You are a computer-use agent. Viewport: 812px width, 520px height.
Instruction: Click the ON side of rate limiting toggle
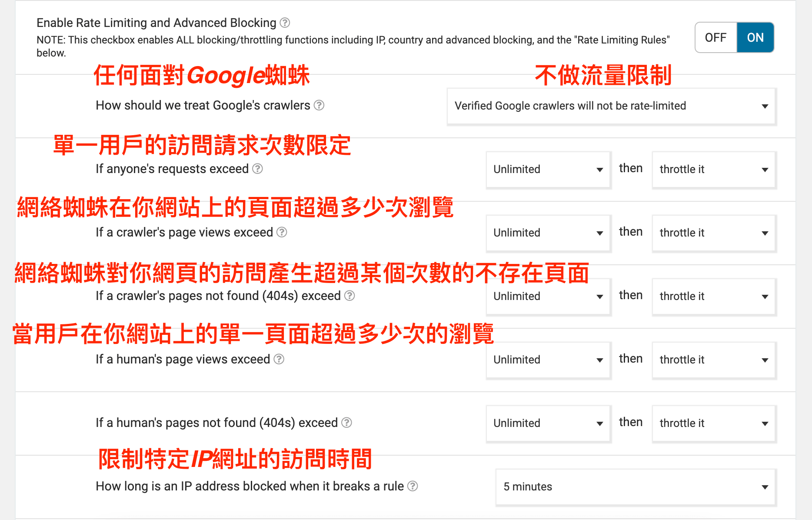point(755,37)
